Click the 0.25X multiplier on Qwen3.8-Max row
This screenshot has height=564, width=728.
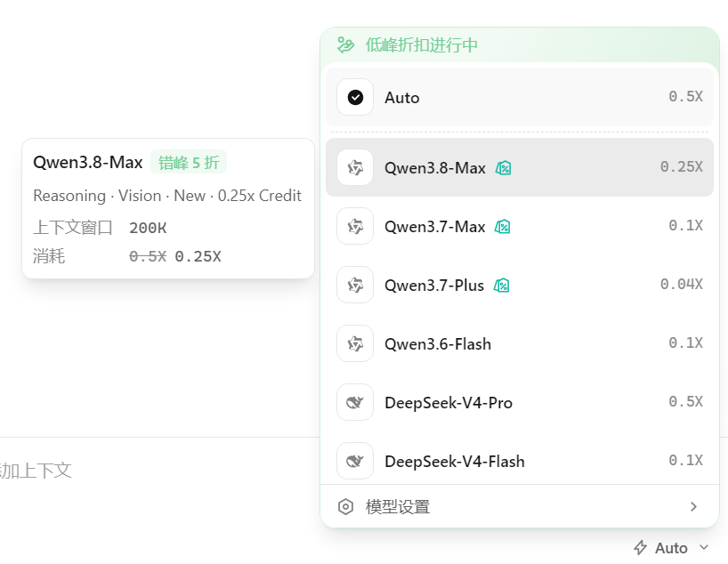tap(682, 166)
